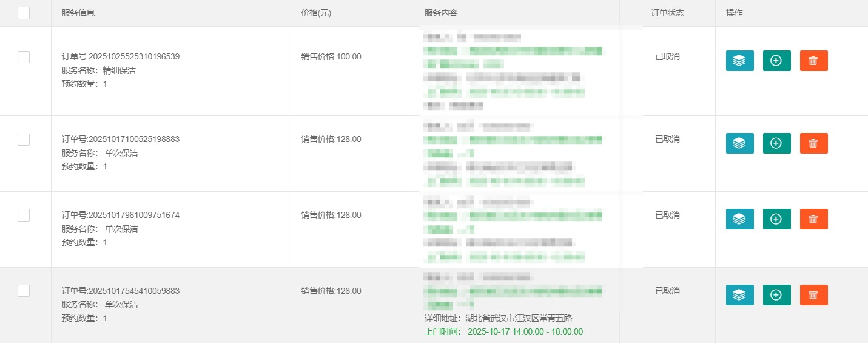The height and width of the screenshot is (343, 868).
Task: Delete order 20251017100525198883 with trash icon
Action: tap(813, 143)
